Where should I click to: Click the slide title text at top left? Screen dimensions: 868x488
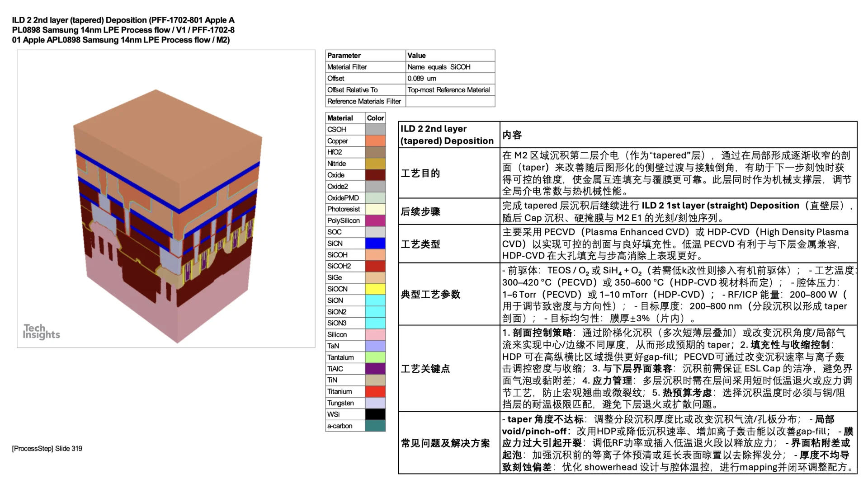click(122, 29)
